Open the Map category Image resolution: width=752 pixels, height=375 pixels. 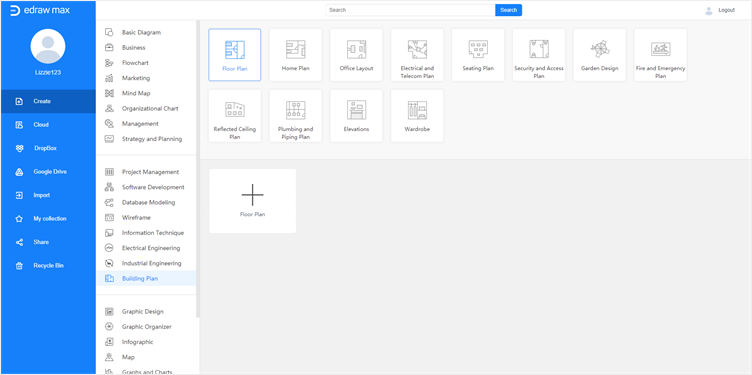tap(146, 357)
